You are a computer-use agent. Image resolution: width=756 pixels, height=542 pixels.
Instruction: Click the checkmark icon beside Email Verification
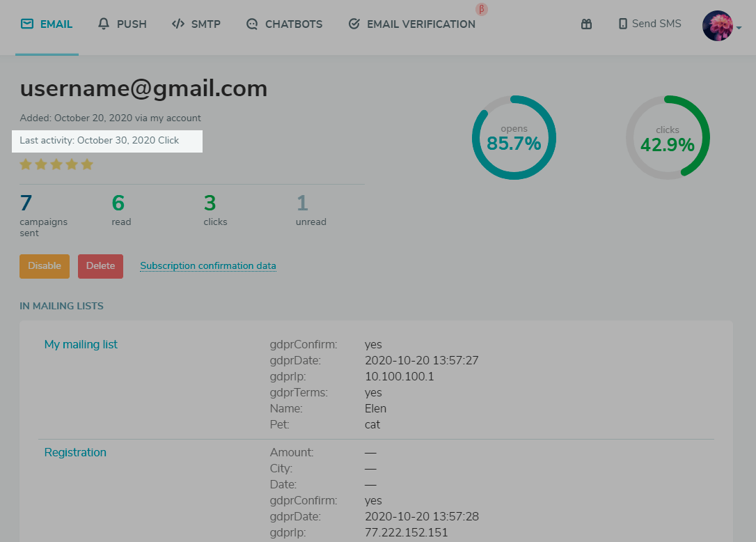pos(354,24)
